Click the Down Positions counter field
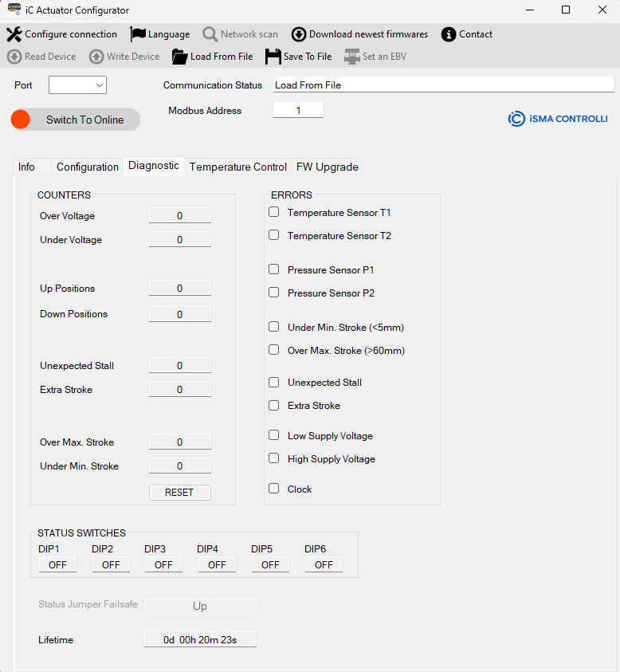The image size is (620, 672). (180, 314)
